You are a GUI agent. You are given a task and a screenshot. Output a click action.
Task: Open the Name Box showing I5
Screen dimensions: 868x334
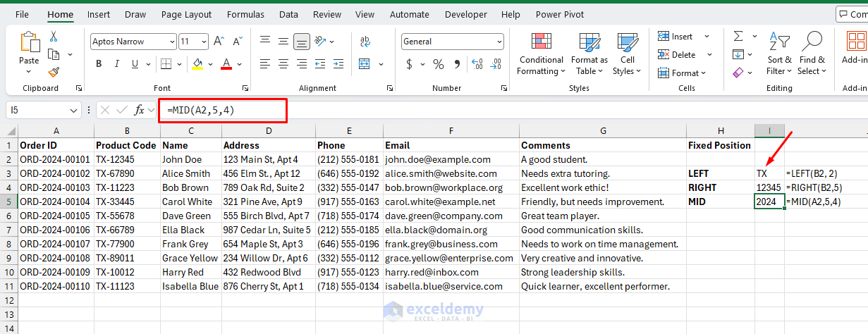pos(44,110)
